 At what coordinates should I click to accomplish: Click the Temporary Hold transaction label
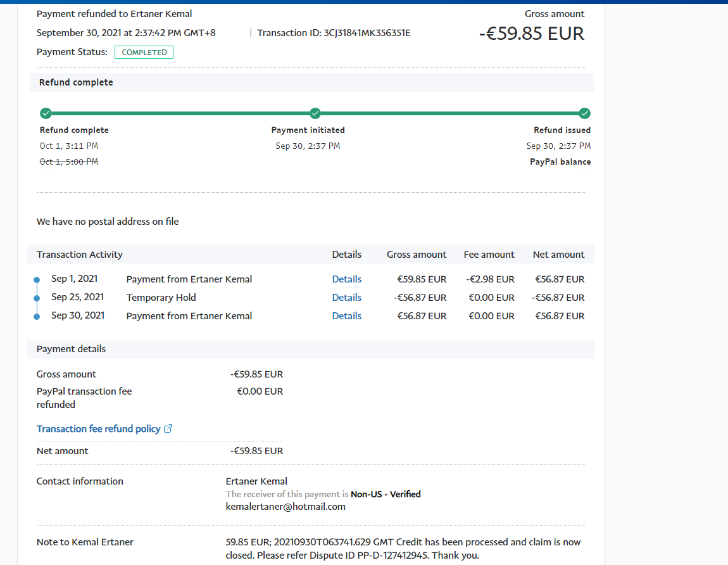pyautogui.click(x=161, y=298)
